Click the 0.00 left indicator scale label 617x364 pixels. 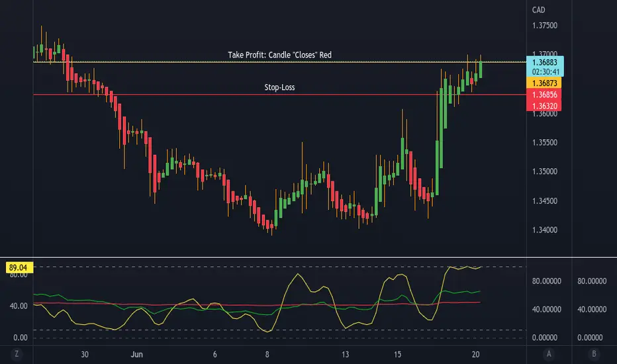[21, 338]
